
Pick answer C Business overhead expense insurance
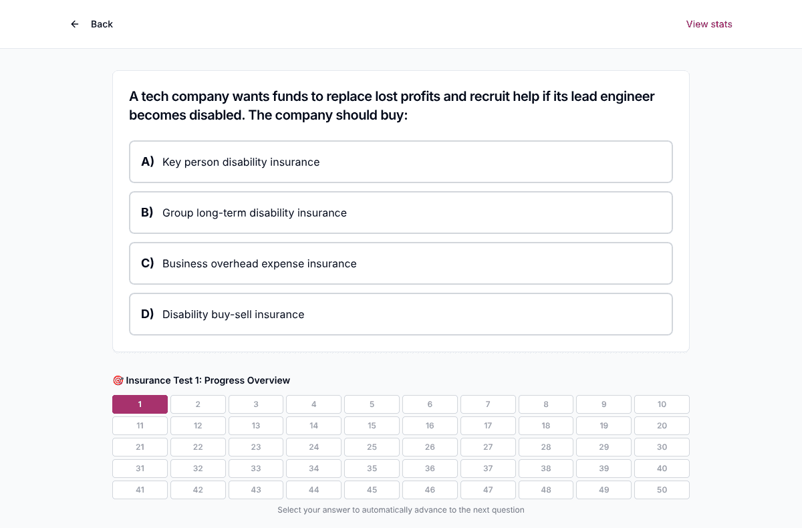(401, 263)
